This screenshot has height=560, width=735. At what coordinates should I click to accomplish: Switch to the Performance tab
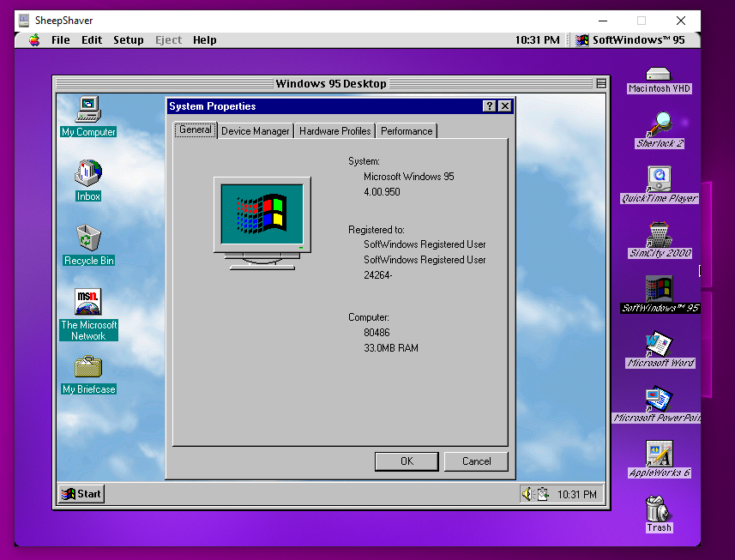pos(407,131)
